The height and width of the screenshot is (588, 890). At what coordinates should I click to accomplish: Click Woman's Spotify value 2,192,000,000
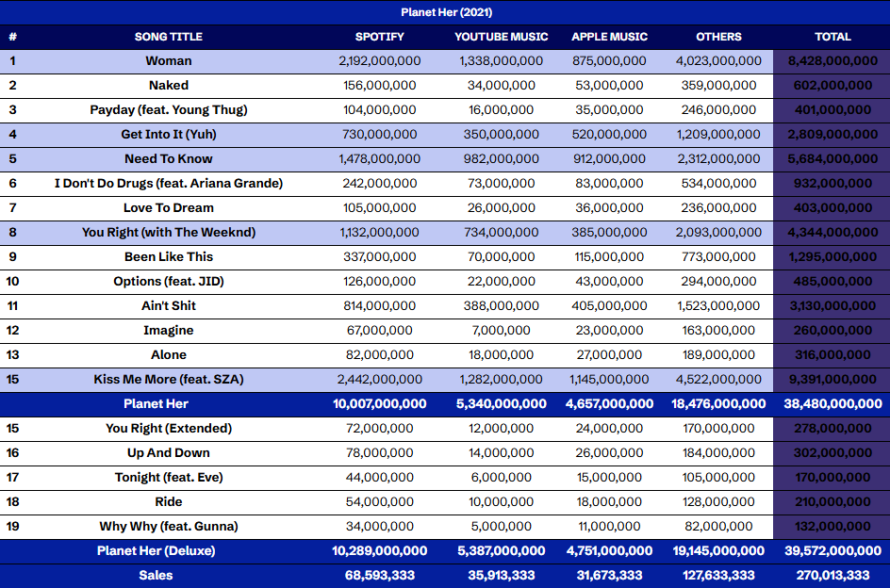point(380,61)
